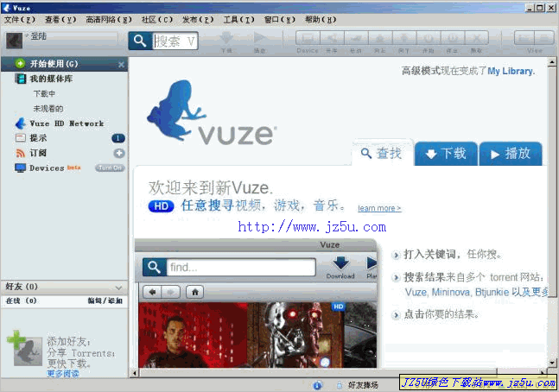
Task: Click the green arrow icon beside 开始使用
Action: pos(20,64)
